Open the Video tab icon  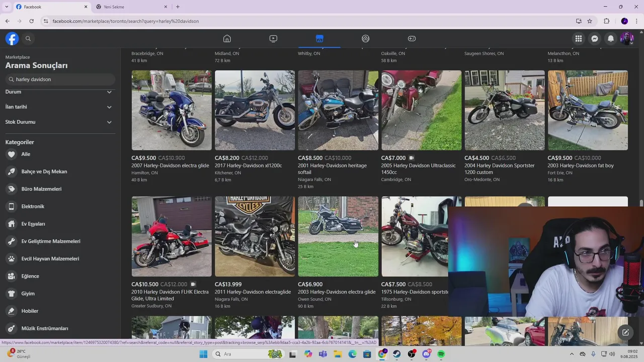(273, 39)
